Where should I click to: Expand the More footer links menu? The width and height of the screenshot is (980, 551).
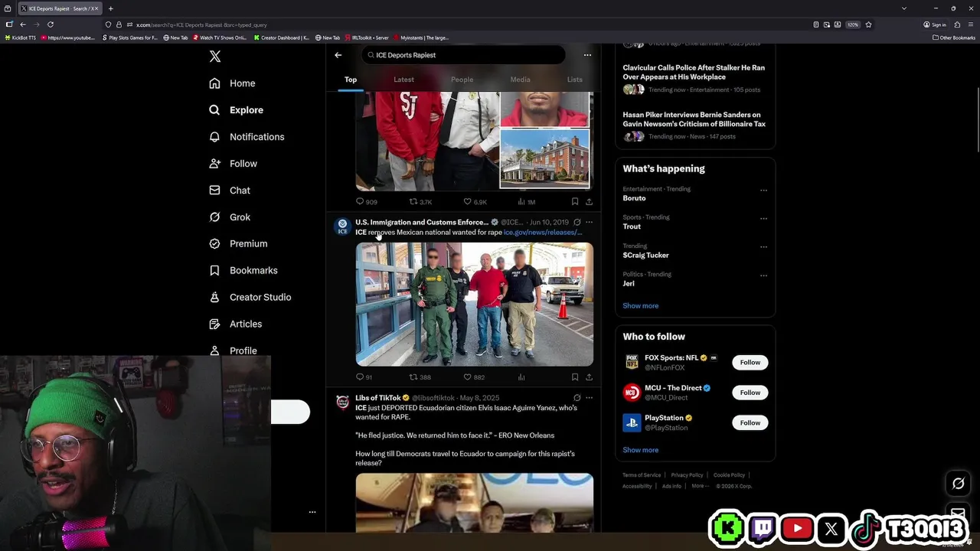(x=700, y=486)
